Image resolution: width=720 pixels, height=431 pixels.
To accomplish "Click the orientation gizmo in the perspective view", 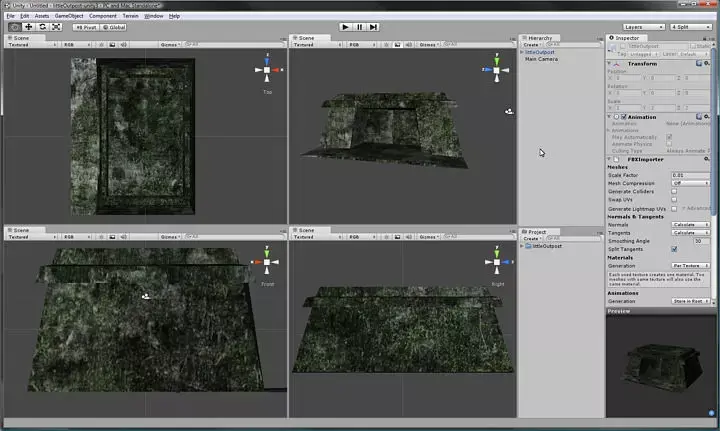I will [496, 70].
